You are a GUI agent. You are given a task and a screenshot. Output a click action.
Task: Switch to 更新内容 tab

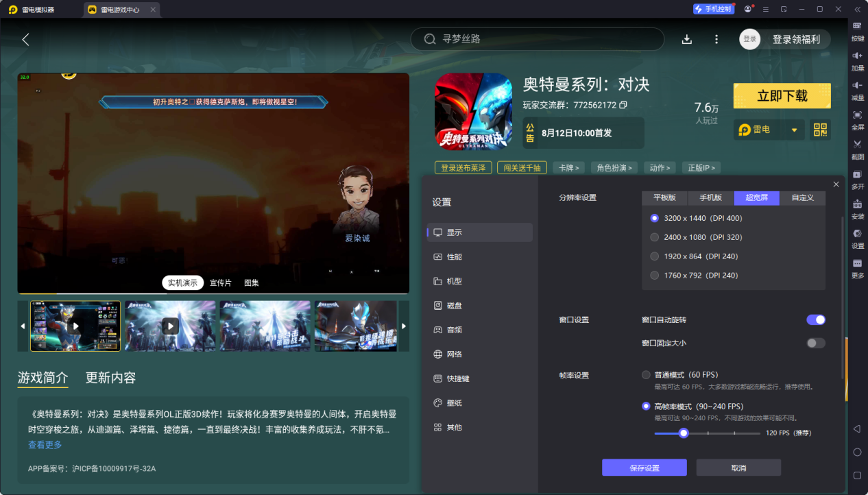point(110,378)
